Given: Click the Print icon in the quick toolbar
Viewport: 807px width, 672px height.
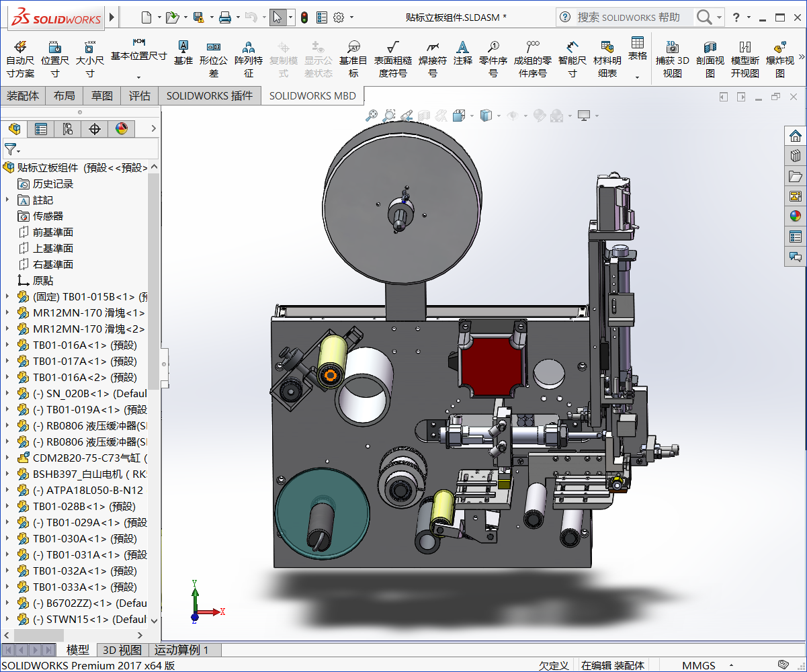Looking at the screenshot, I should pyautogui.click(x=226, y=17).
